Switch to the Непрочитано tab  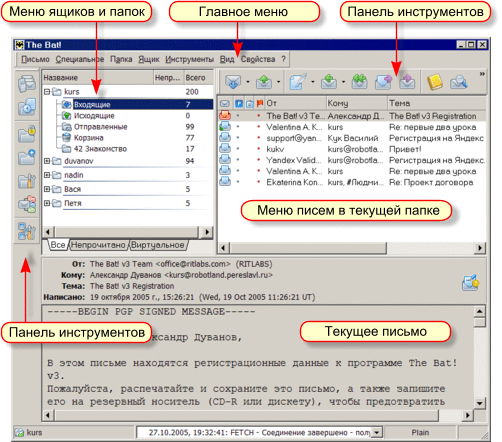98,245
